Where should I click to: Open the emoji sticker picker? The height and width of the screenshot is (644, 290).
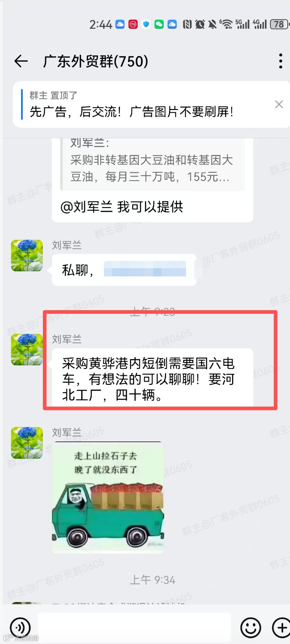pyautogui.click(x=251, y=627)
